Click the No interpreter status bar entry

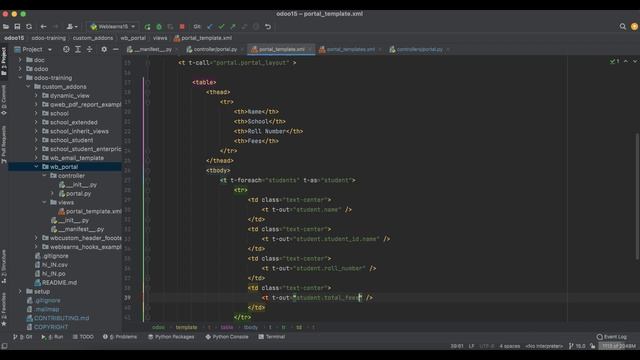click(544, 346)
